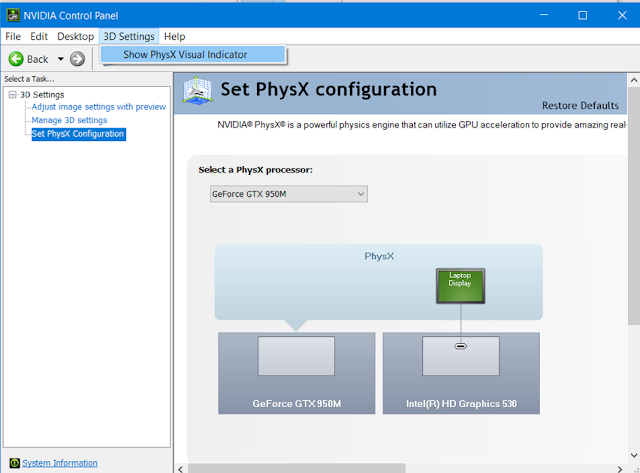Viewport: 640px width, 473px height.
Task: Click the horizontal scrollbar left arrow
Action: click(x=180, y=469)
